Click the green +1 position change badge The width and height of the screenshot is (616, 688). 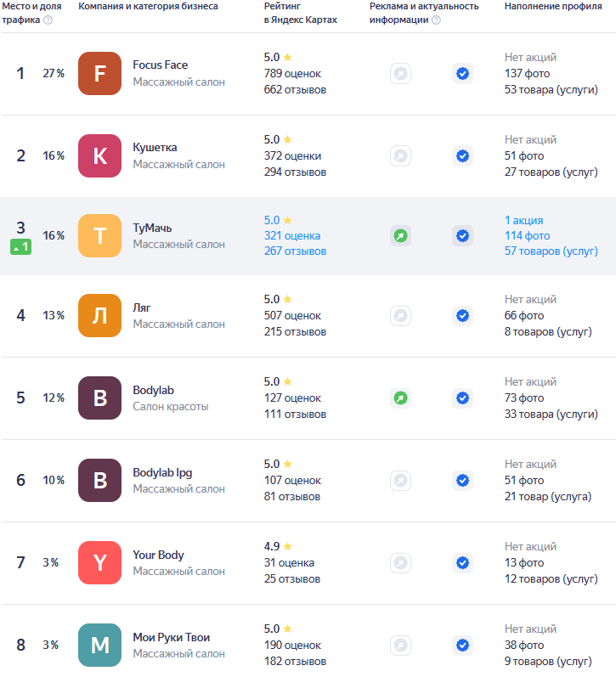pos(21,247)
